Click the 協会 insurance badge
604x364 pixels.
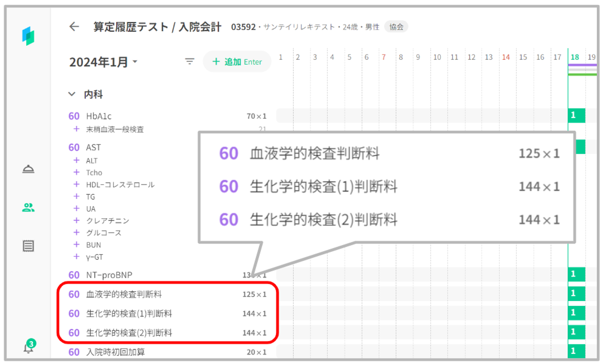[396, 27]
